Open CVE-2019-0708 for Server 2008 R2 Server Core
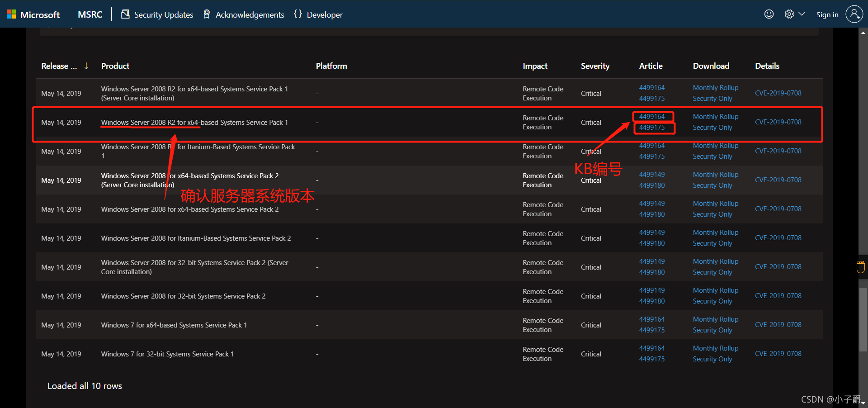868x408 pixels. [778, 93]
